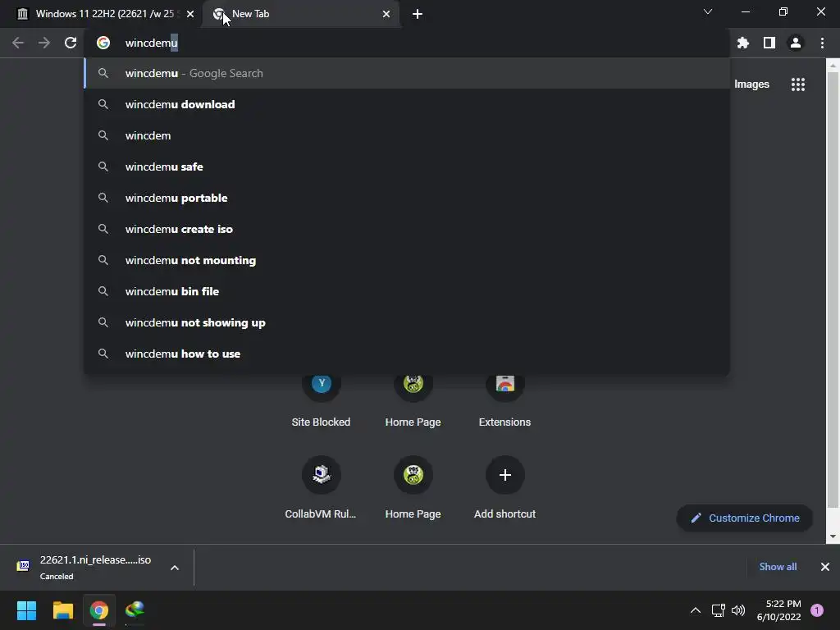Screen dimensions: 840x630
Task: Click the scrollbar down arrow
Action: 833,536
